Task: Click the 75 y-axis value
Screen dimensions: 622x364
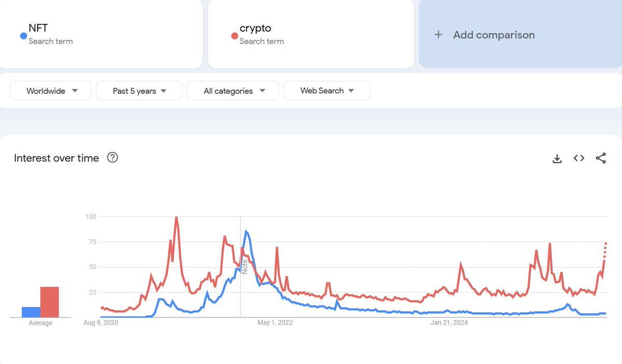Action: click(92, 242)
